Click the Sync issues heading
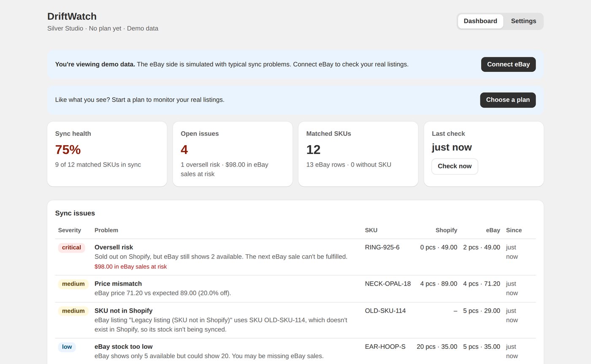 (75, 213)
